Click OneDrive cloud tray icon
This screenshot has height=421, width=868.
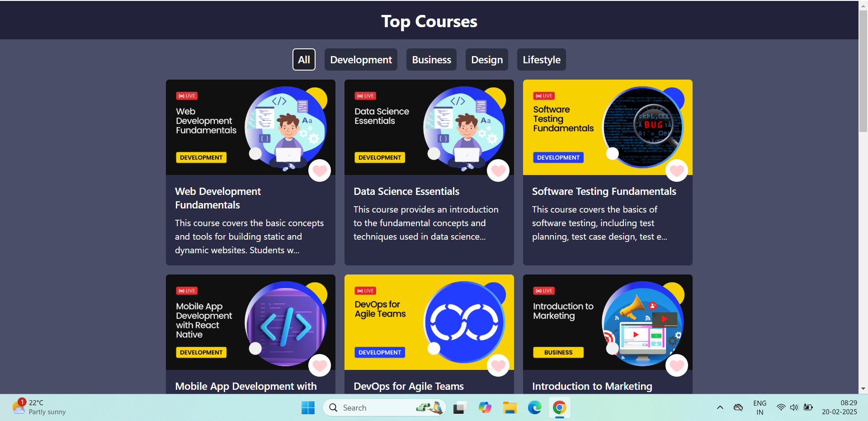(x=738, y=407)
